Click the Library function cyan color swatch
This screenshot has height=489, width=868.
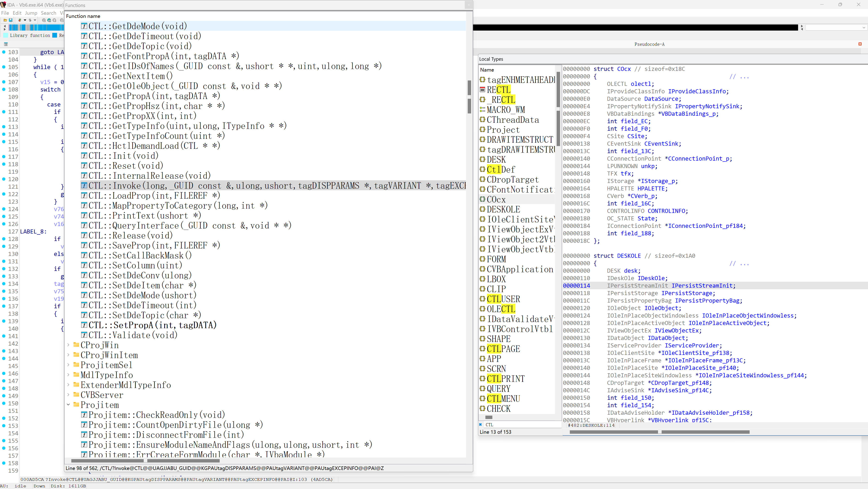pyautogui.click(x=6, y=35)
